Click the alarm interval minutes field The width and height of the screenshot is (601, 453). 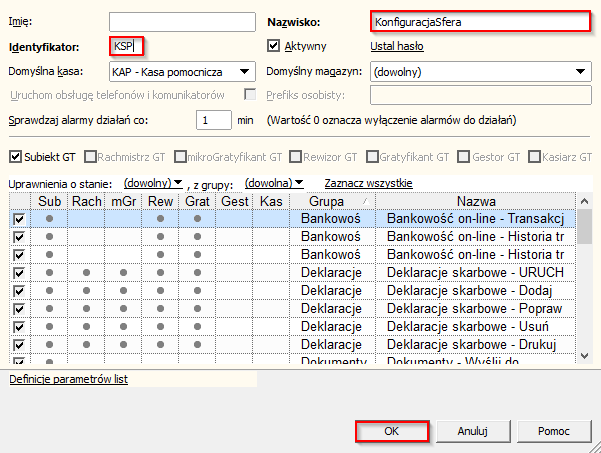(x=213, y=120)
